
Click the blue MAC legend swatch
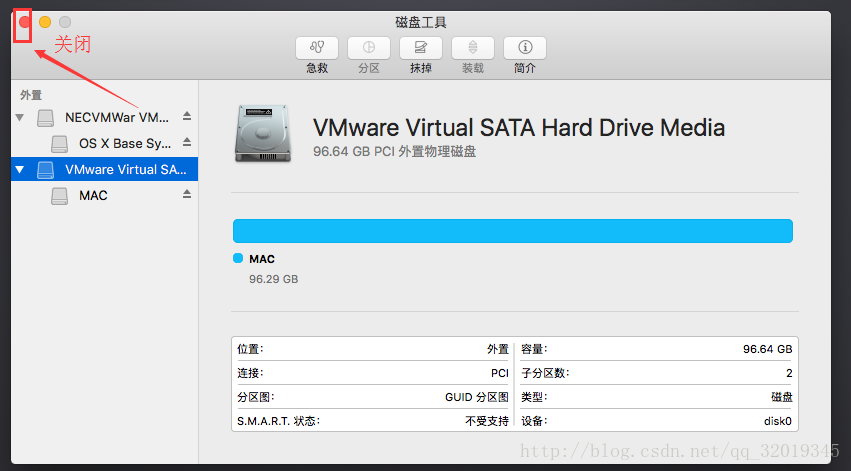238,259
